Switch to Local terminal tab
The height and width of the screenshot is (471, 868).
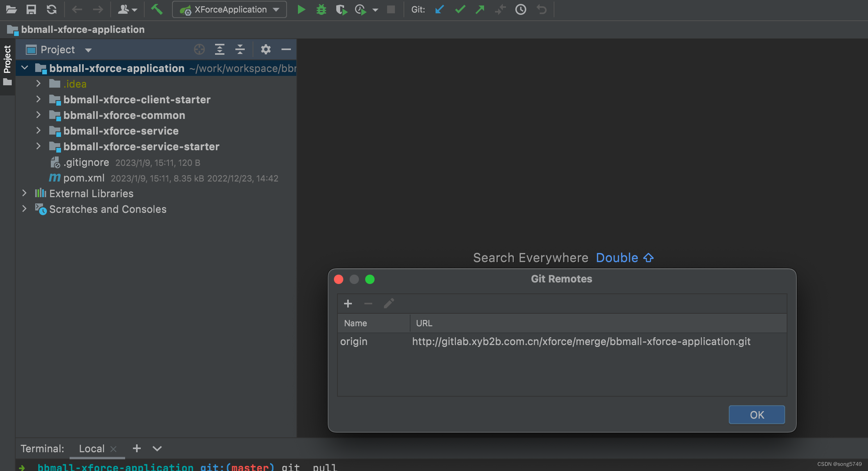click(91, 449)
